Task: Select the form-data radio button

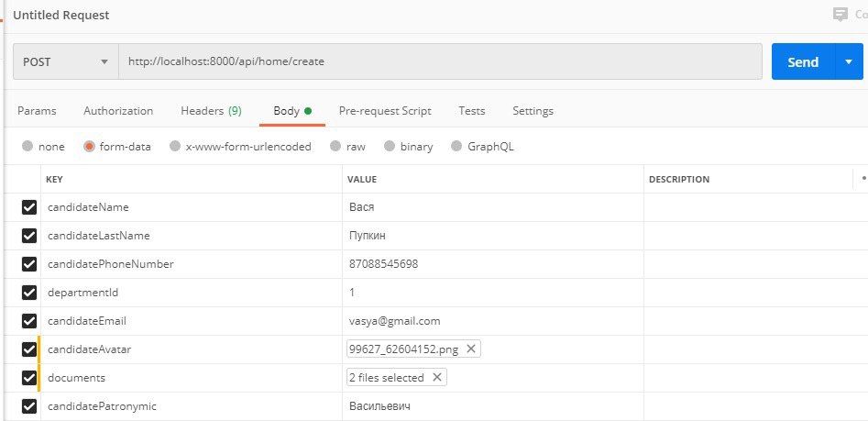Action: pos(89,146)
